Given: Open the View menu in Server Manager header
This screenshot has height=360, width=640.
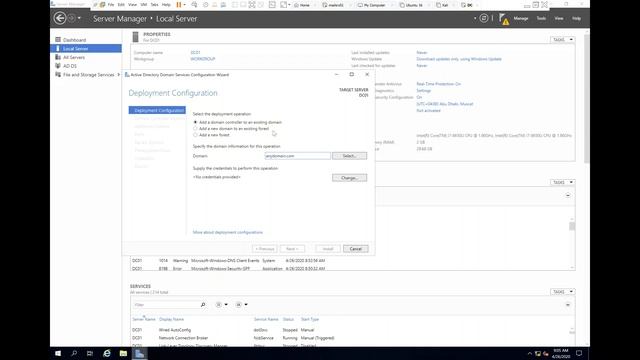Looking at the screenshot, I should (559, 18).
